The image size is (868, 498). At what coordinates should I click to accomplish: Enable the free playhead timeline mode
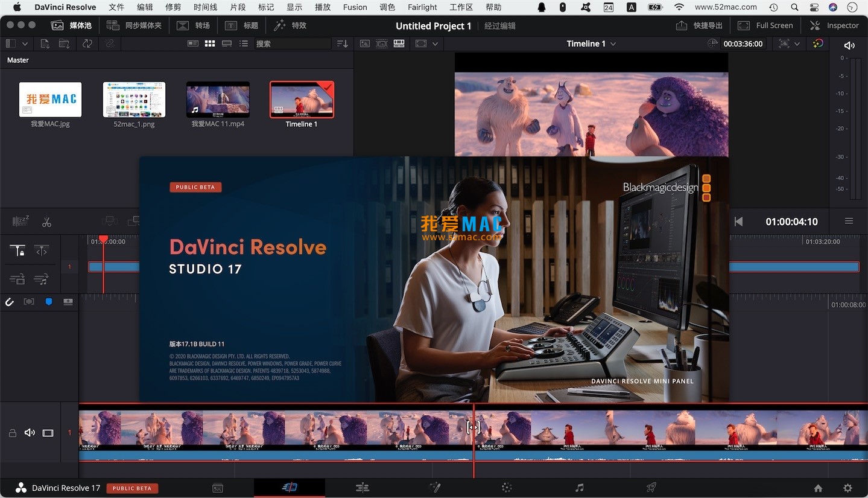pyautogui.click(x=42, y=251)
